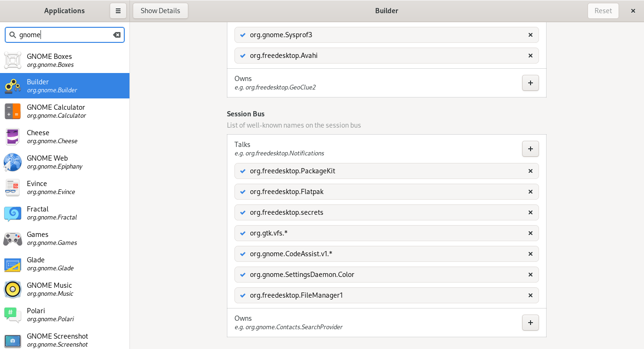This screenshot has width=644, height=349.
Task: Click the GNOME Music app icon
Action: coord(13,289)
